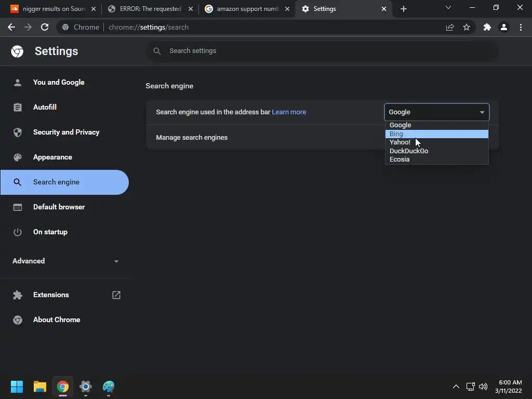Open Autofill settings section
The height and width of the screenshot is (399, 532).
click(x=64, y=107)
